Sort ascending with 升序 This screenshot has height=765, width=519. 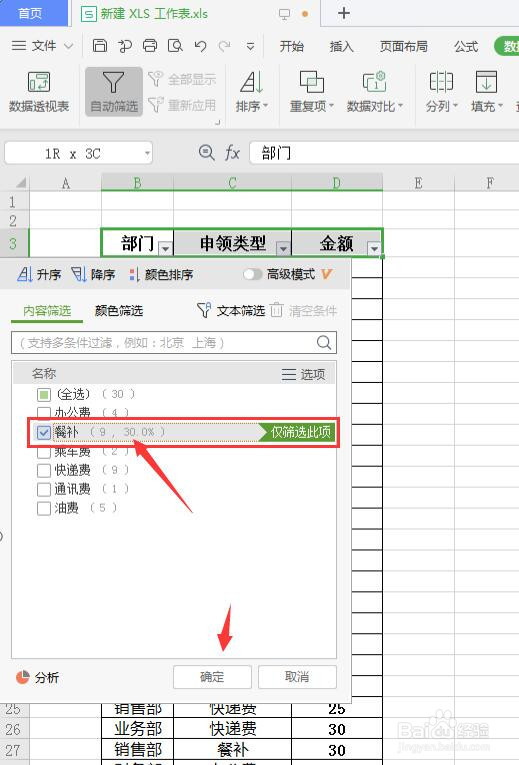[39, 274]
